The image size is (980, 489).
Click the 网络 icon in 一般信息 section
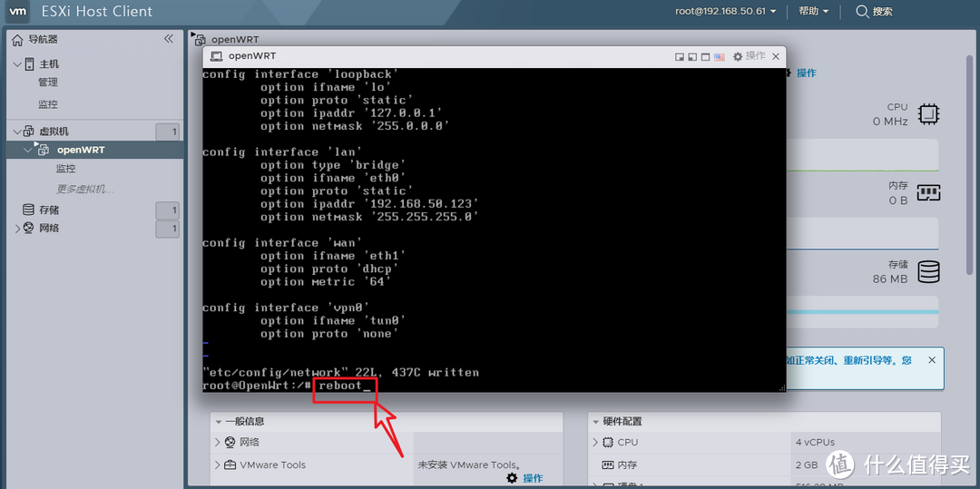(x=230, y=442)
